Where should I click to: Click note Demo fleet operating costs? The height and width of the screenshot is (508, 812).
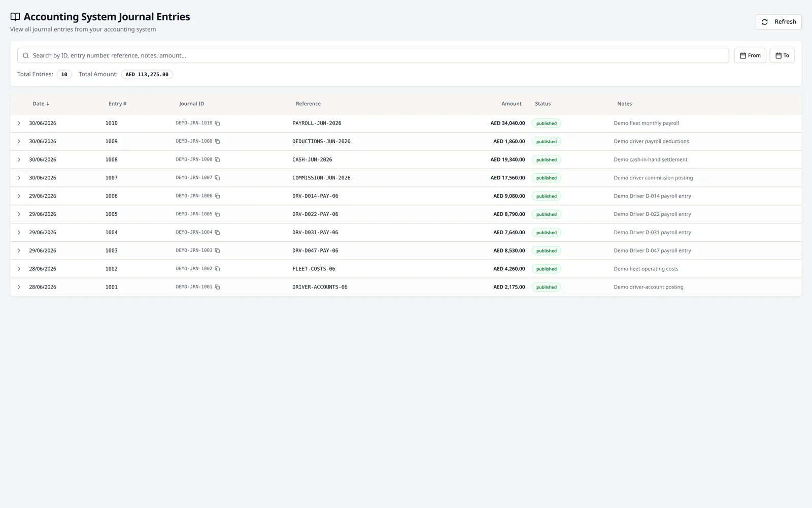646,269
